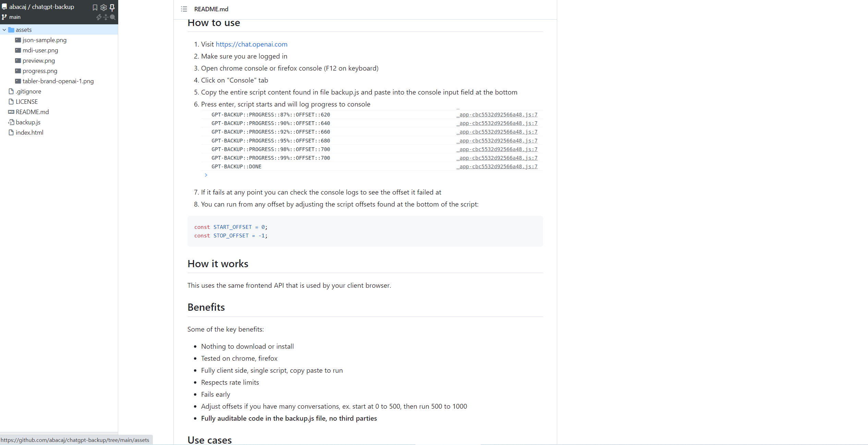Click file icon next to .gitignore
Screen dimensions: 868x445
pos(11,91)
